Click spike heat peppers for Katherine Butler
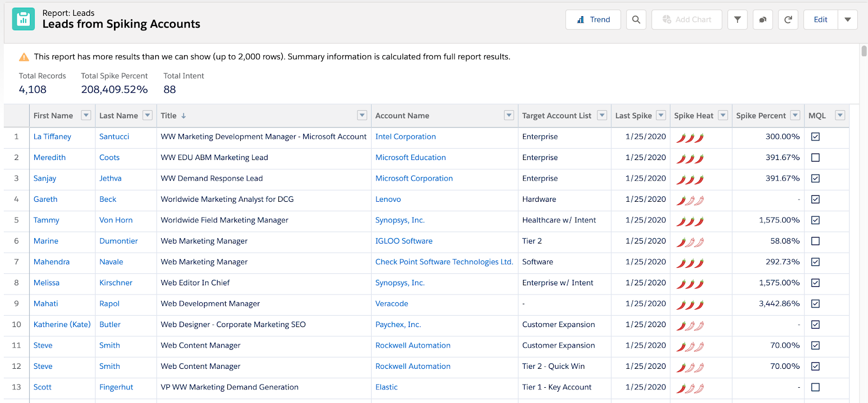Viewport: 868px width, 403px height. point(690,326)
